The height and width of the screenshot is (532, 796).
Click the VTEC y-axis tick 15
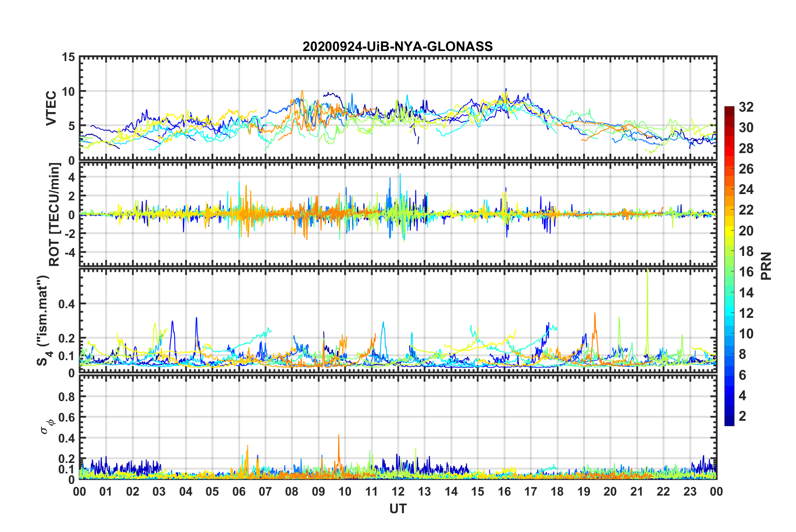tap(68, 57)
